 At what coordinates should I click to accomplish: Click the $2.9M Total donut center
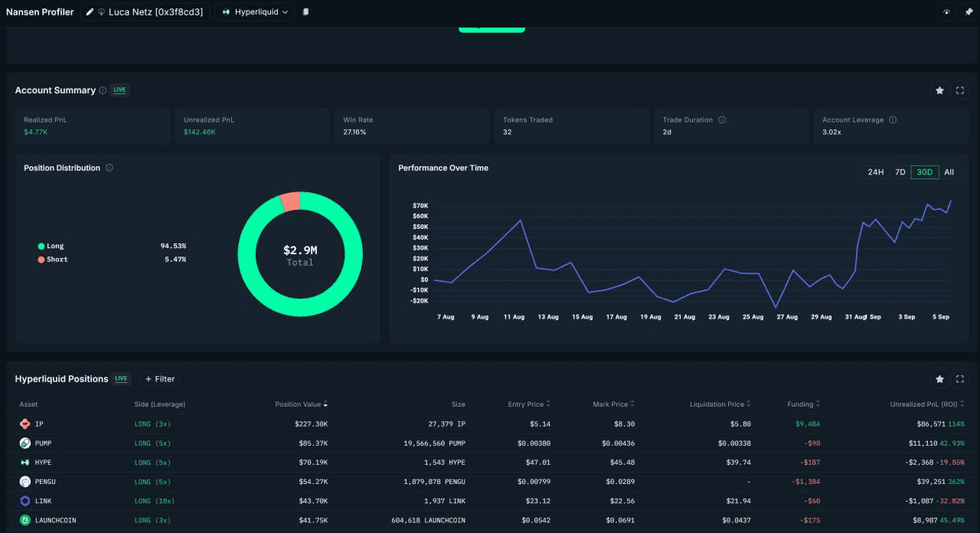[300, 256]
